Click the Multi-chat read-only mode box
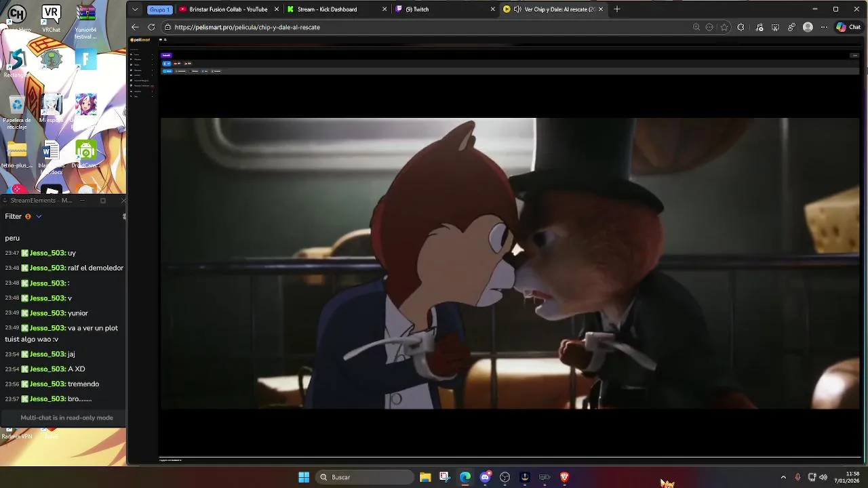868x488 pixels. point(66,418)
